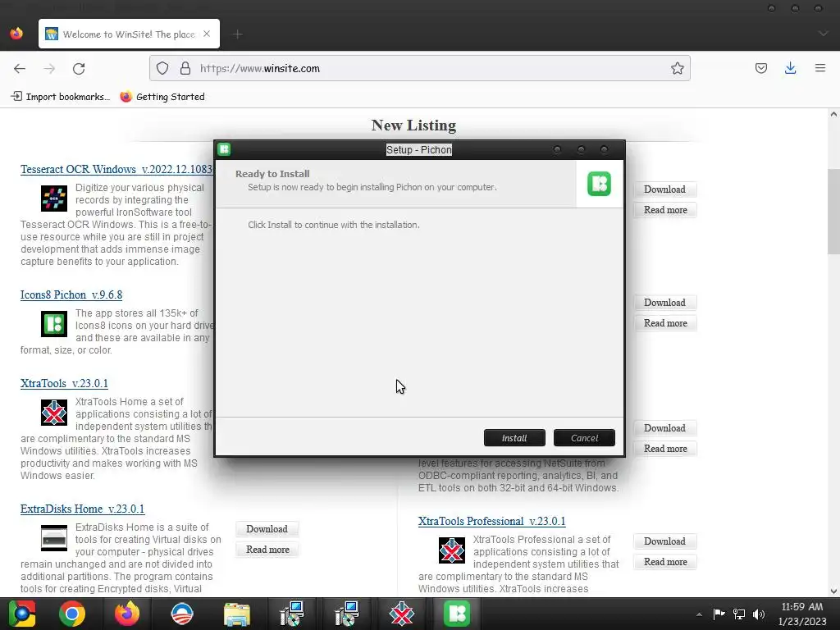840x630 pixels.
Task: Click the ExtraDisks Home drive icon
Action: point(54,538)
